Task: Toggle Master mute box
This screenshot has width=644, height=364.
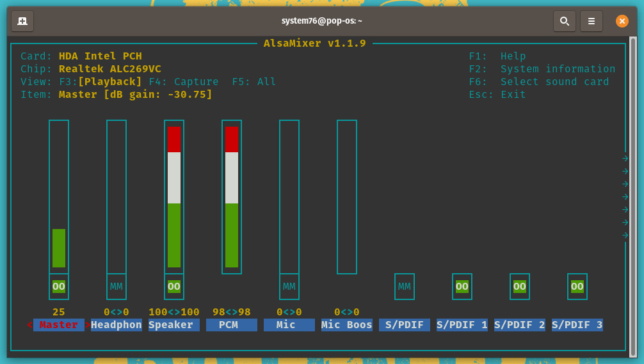Action: 59,287
